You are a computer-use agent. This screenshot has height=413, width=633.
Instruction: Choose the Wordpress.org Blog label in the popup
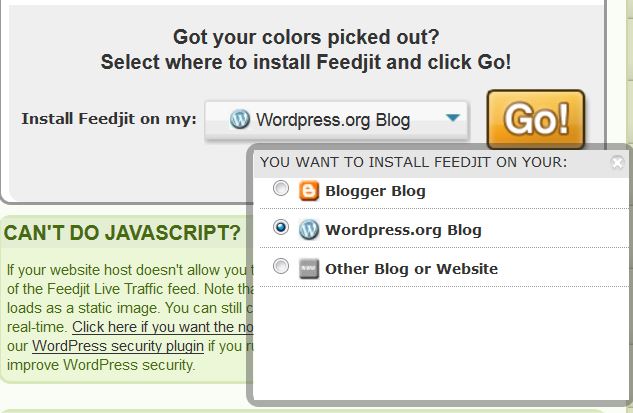[403, 230]
